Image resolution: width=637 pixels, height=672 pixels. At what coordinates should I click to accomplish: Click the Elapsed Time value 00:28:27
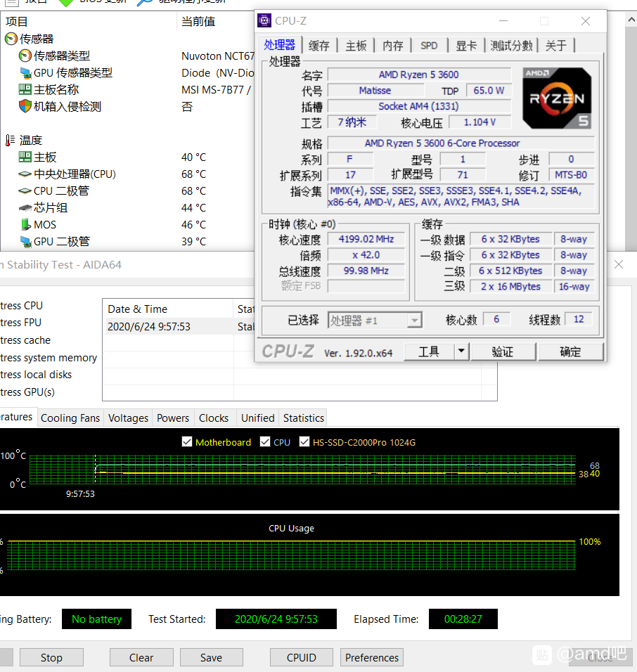tap(463, 619)
